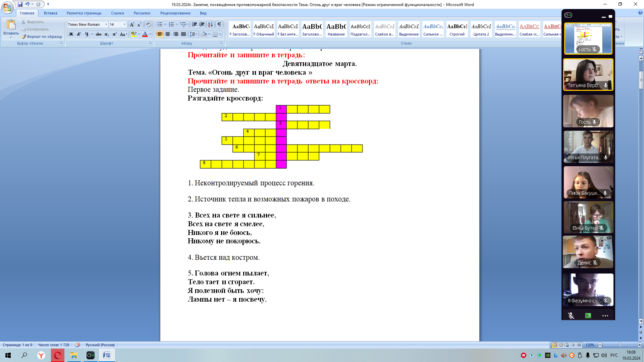Zoom out with the minus button

click(600, 345)
